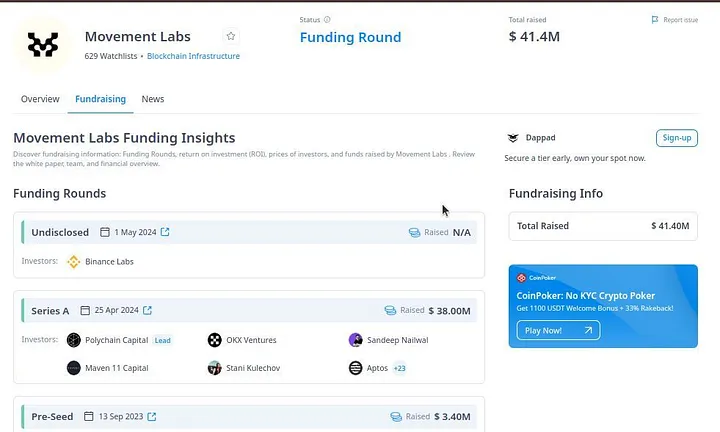This screenshot has height=432, width=720.
Task: Toggle the watchlist star for Movement Labs
Action: pos(231,36)
